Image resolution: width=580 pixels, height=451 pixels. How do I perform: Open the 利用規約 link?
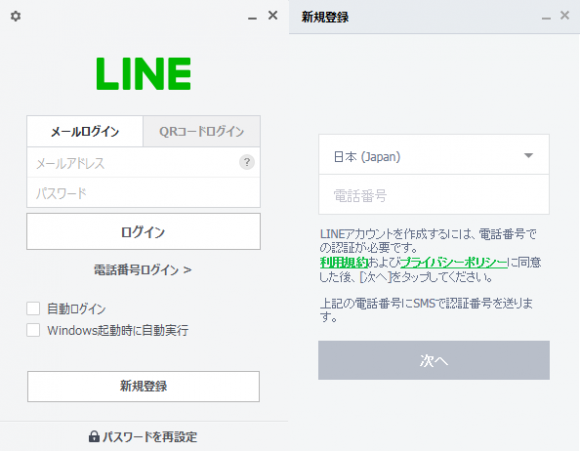click(344, 262)
